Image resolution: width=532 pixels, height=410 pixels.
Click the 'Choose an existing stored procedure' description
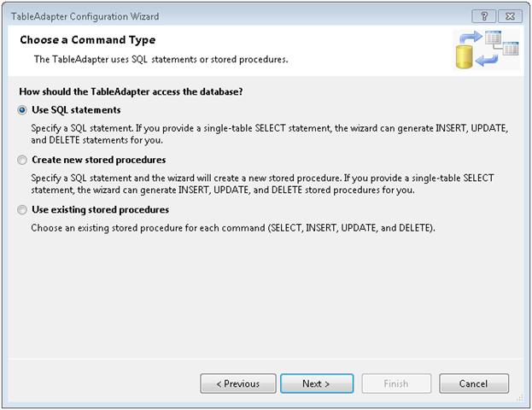233,228
